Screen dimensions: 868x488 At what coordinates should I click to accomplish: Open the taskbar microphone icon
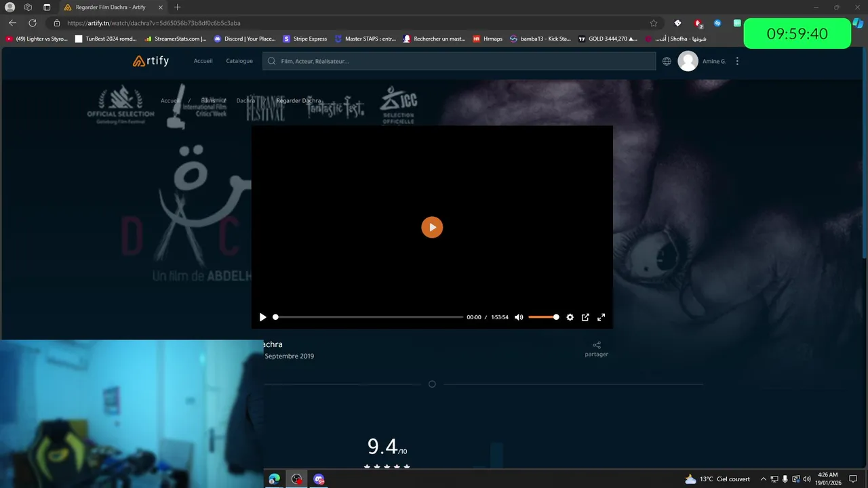click(x=785, y=479)
